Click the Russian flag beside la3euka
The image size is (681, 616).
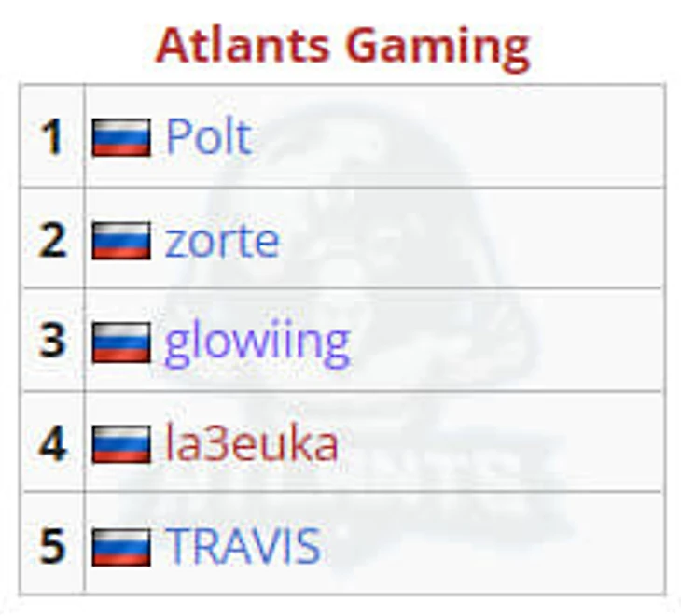pyautogui.click(x=121, y=444)
